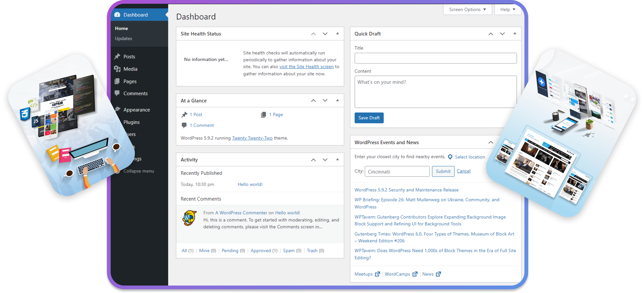Click the comment bubble icon beside 1 Comment

pyautogui.click(x=184, y=125)
